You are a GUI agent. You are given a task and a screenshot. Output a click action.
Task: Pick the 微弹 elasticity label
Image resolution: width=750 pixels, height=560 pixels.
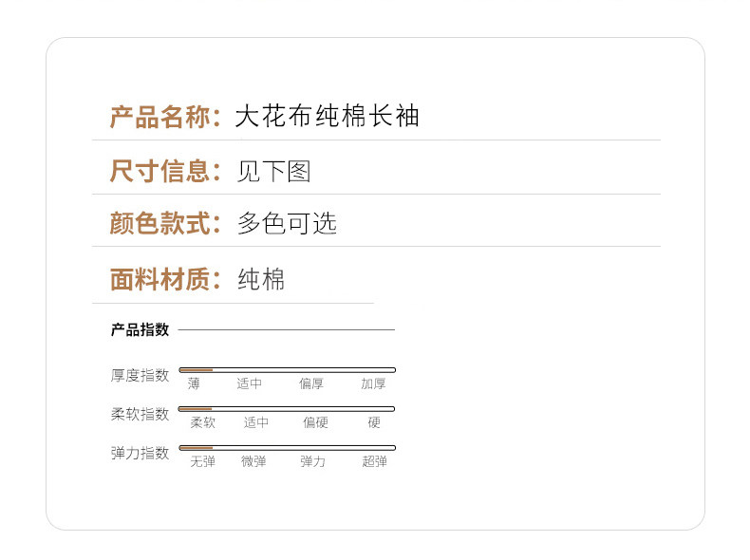[x=253, y=461]
